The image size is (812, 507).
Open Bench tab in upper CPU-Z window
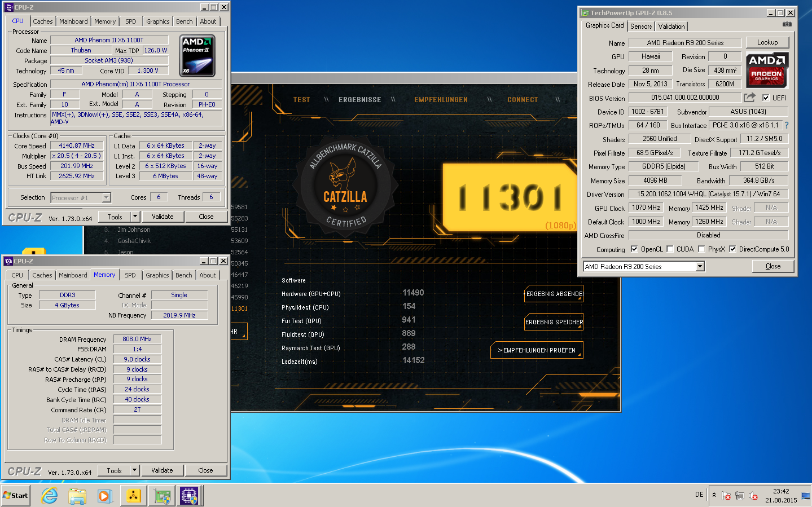185,21
